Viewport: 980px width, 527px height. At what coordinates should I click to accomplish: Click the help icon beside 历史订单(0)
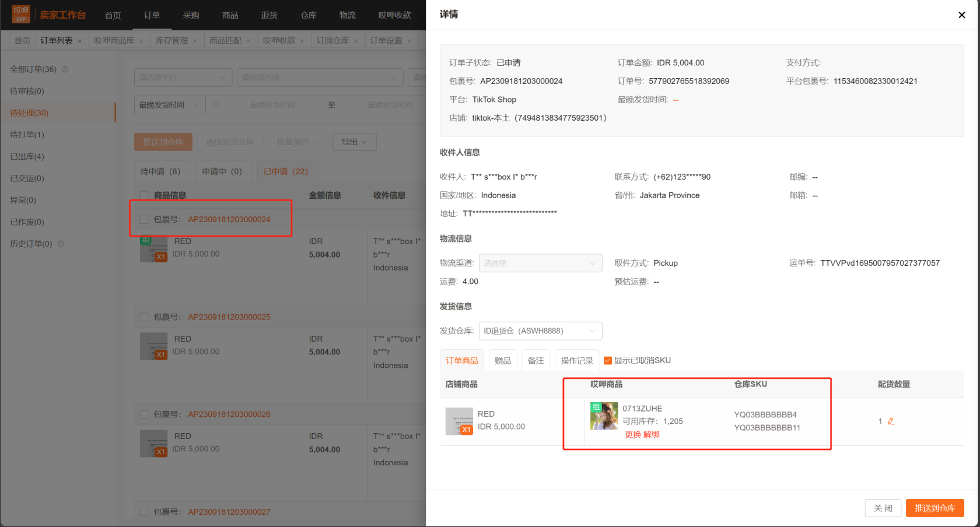click(x=61, y=244)
